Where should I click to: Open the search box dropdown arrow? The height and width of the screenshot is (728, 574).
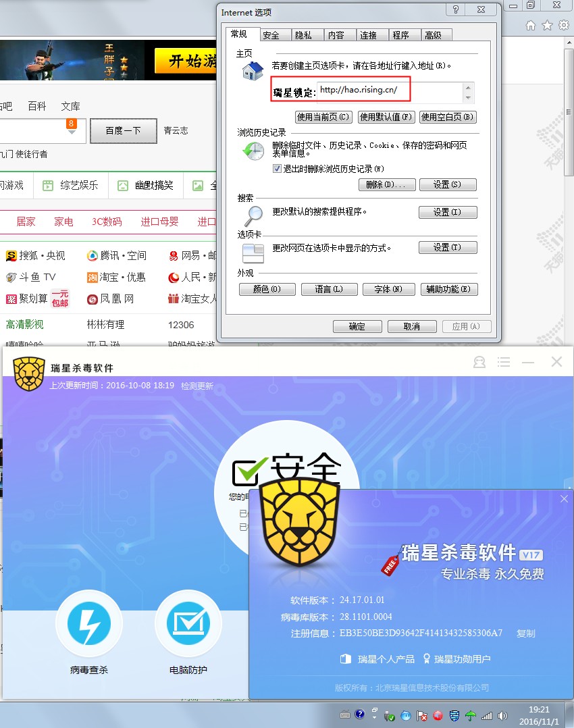72,132
